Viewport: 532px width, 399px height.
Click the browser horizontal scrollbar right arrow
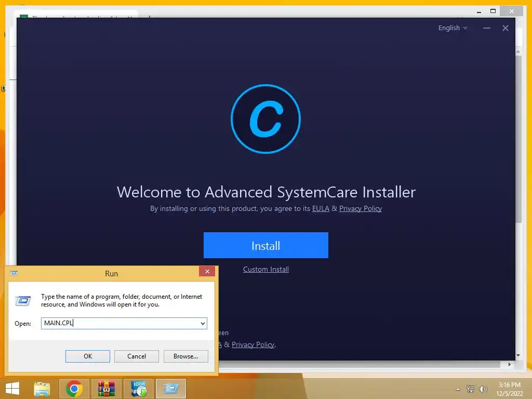click(509, 364)
